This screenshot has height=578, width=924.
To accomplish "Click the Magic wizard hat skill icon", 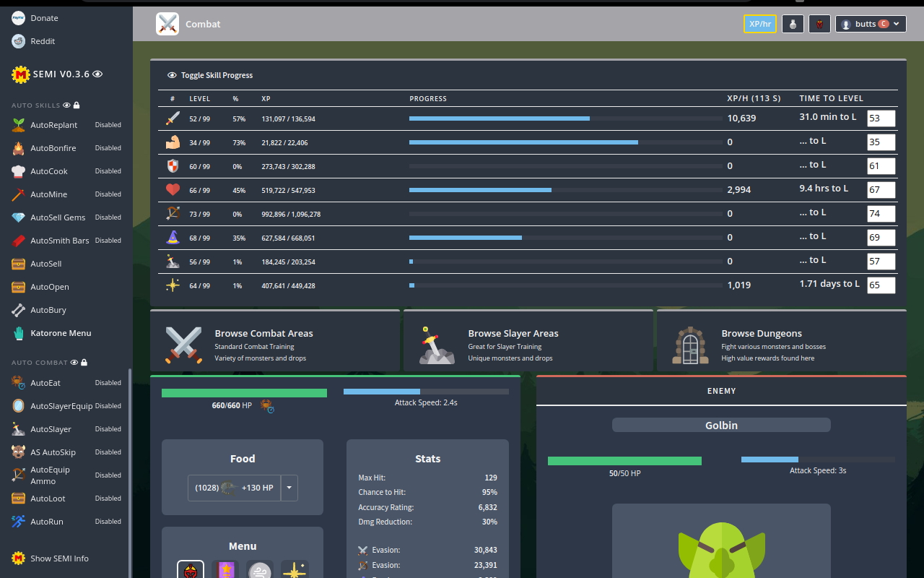I will tap(173, 237).
